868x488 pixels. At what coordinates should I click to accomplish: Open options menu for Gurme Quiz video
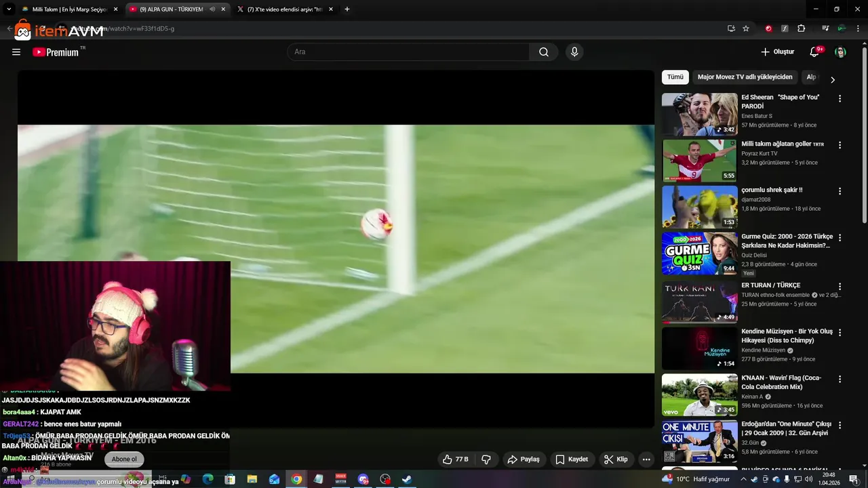tap(840, 238)
